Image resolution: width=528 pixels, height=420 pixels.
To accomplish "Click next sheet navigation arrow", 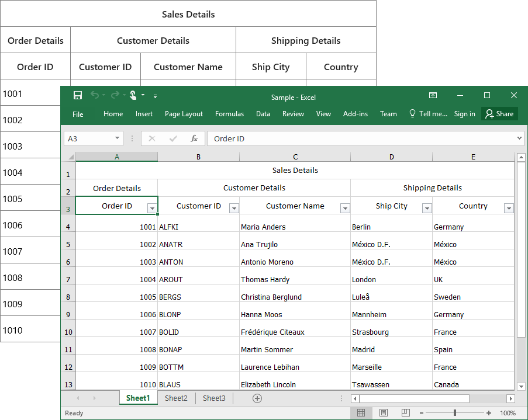I will point(95,398).
